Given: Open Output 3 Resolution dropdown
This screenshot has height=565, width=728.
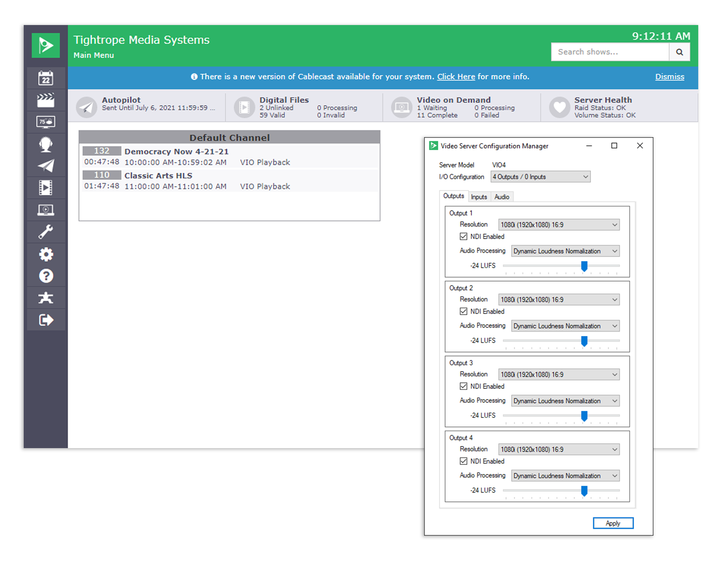Looking at the screenshot, I should click(559, 375).
